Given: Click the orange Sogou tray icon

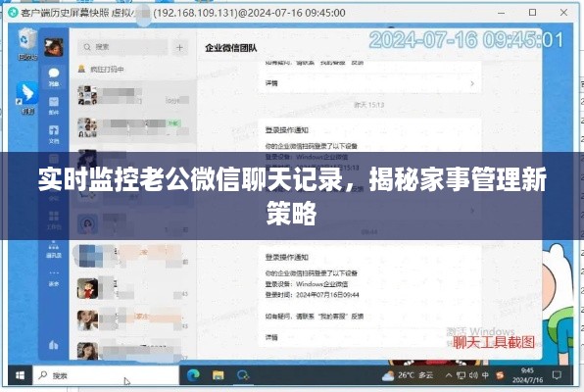Looking at the screenshot, I should tap(500, 375).
